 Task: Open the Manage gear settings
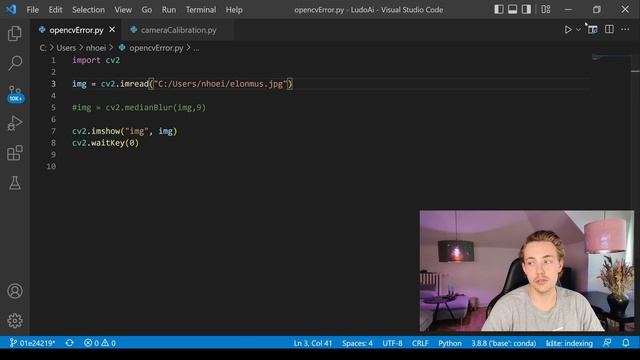(x=15, y=321)
